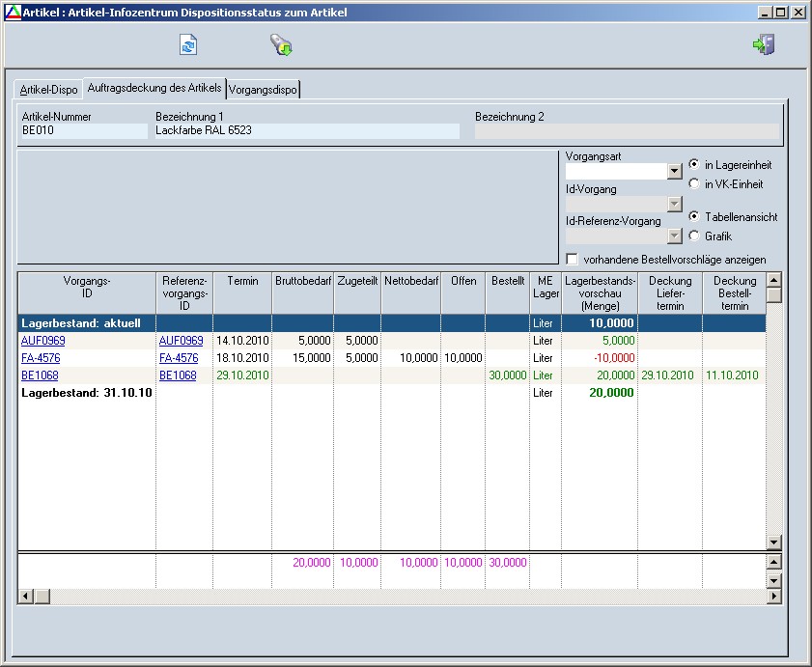Viewport: 812px width, 667px height.
Task: Switch to the Grafik view option
Action: (694, 236)
